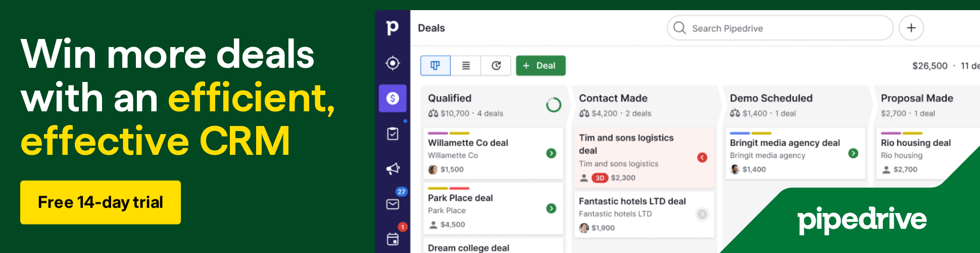The height and width of the screenshot is (253, 980).
Task: Click green arrow on Bringit media agency deal
Action: click(x=853, y=153)
